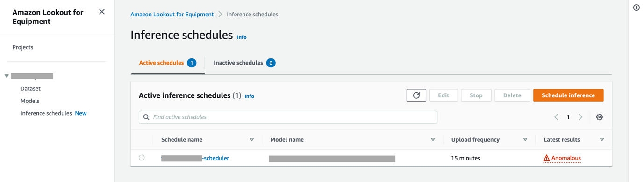Open the scheduler schedule link
The image size is (644, 182).
click(x=195, y=158)
